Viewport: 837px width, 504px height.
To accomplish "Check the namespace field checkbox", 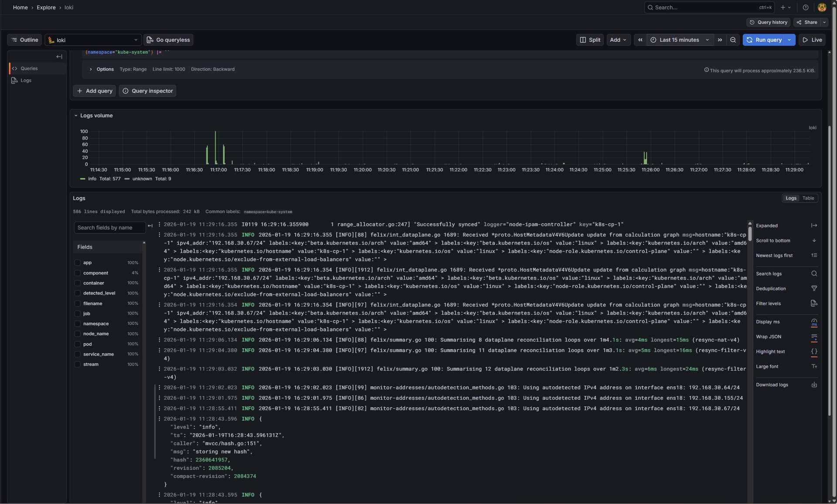I will [78, 324].
